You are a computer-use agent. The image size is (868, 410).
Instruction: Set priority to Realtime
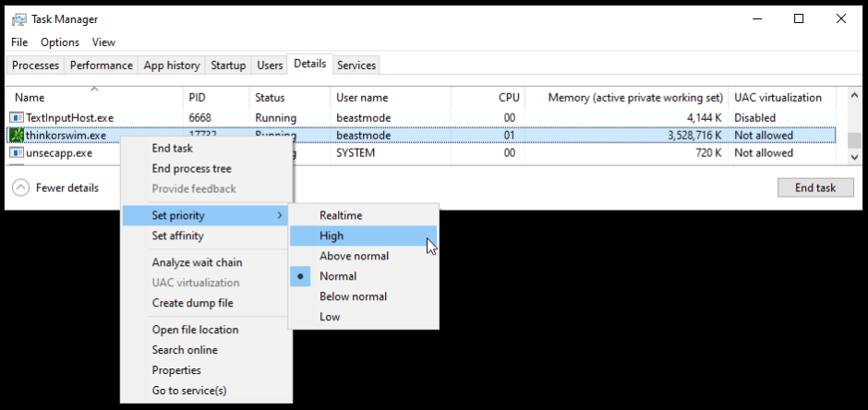coord(364,215)
